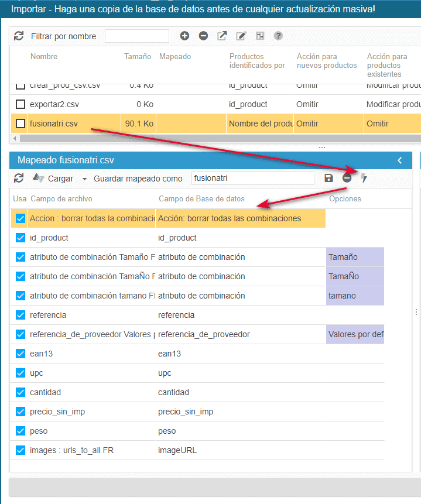This screenshot has height=504, width=421.
Task: Uncheck the id_product field checkbox
Action: [x=20, y=238]
